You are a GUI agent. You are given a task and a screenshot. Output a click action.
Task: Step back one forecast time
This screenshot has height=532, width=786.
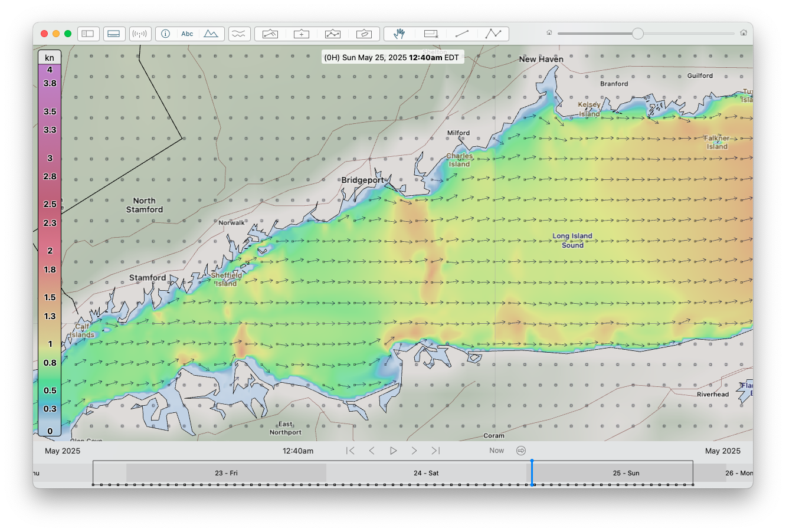click(x=372, y=451)
